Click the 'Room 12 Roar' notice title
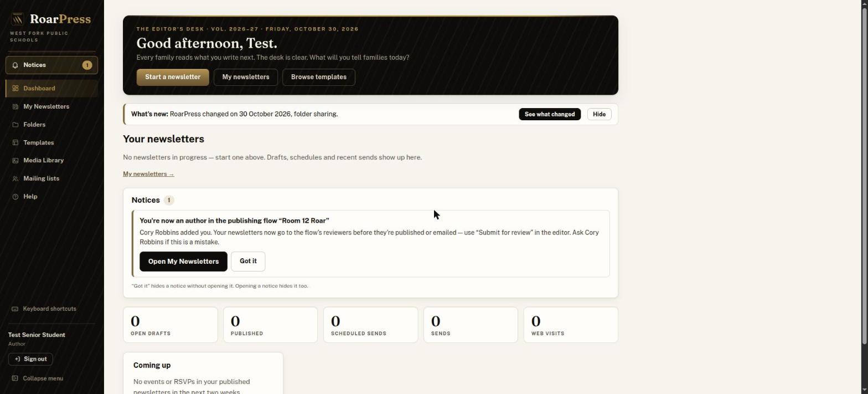Image resolution: width=868 pixels, height=394 pixels. click(x=234, y=221)
